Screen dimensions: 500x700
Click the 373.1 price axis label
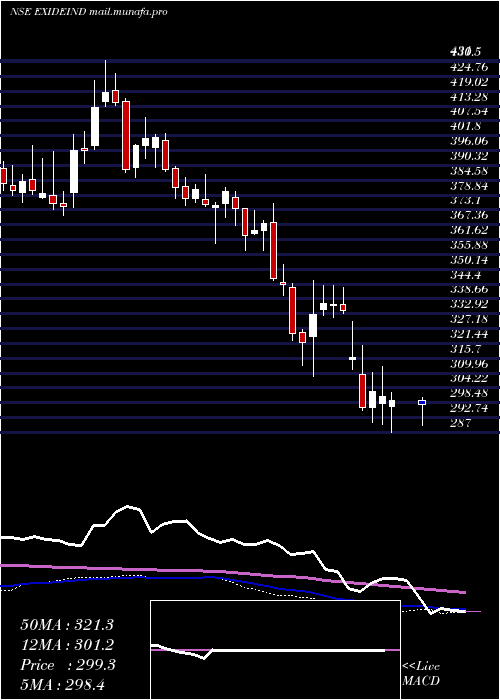click(x=465, y=200)
